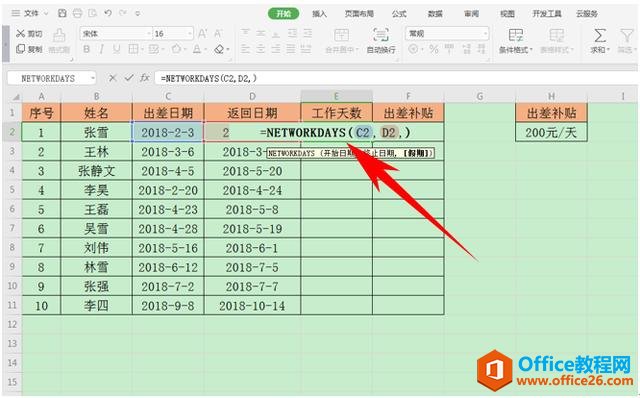
Task: Click the 筛选 filter funnel button
Action: [x=627, y=41]
